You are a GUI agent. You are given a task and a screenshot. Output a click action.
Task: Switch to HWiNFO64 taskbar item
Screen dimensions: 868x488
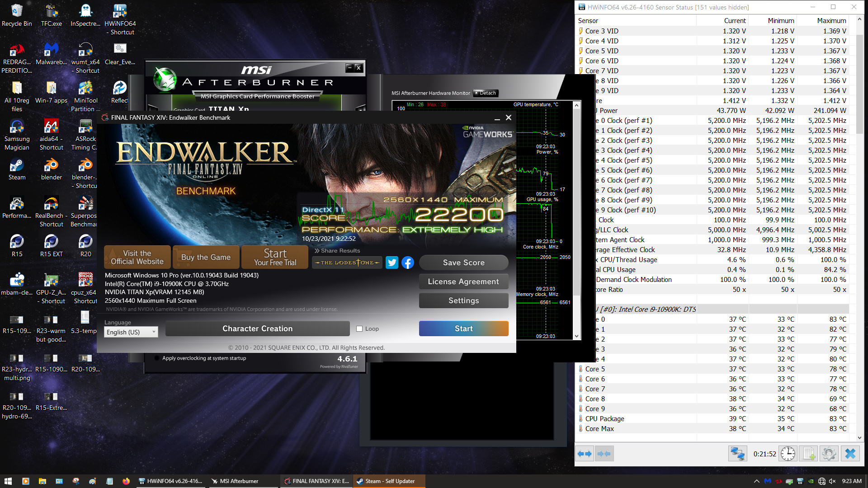172,481
